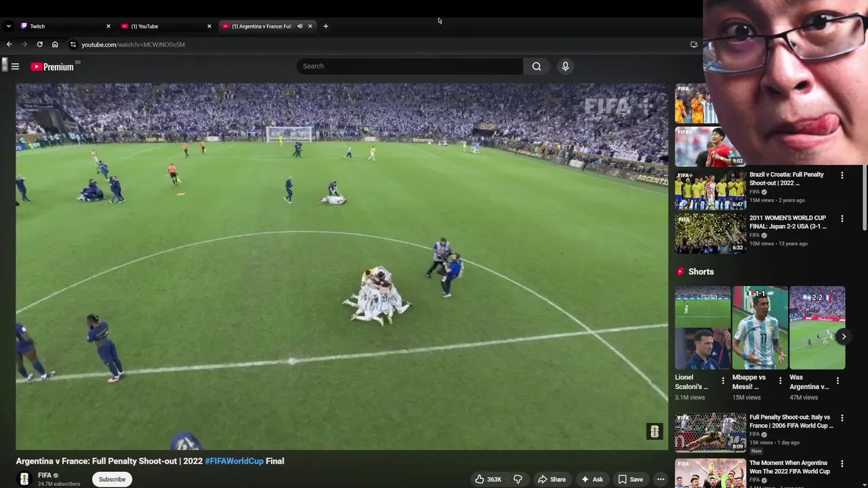The image size is (868, 488).
Task: Mute the tab via speaker icon
Action: [300, 26]
